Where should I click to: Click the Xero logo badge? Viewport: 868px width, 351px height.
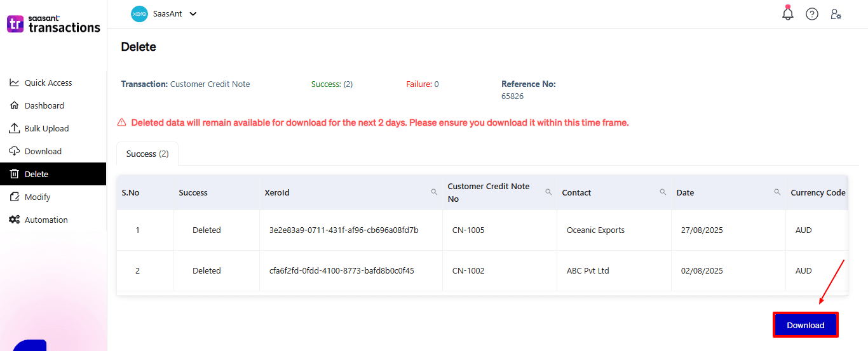[x=139, y=14]
